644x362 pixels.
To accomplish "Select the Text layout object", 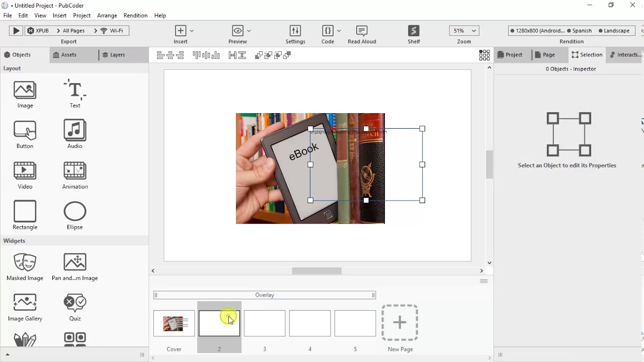I will (x=75, y=95).
